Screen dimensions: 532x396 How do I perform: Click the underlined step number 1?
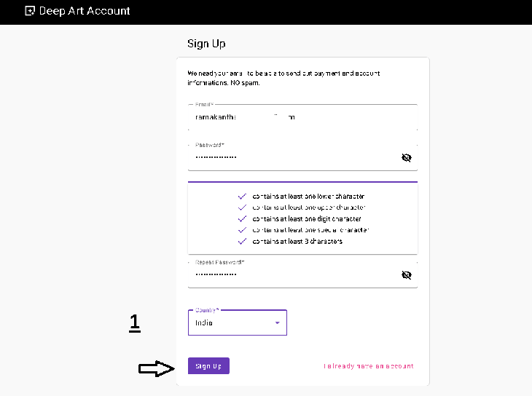[135, 323]
